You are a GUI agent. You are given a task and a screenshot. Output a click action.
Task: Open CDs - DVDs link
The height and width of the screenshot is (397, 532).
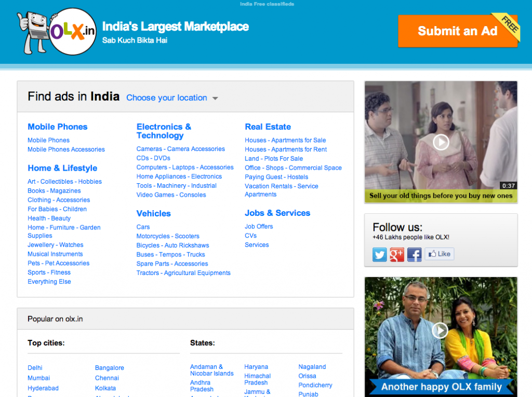point(153,158)
